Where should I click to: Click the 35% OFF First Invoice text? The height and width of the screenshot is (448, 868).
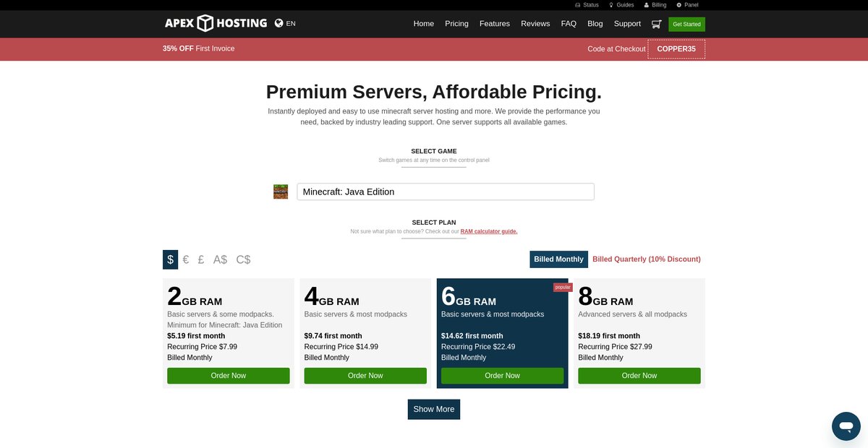199,48
